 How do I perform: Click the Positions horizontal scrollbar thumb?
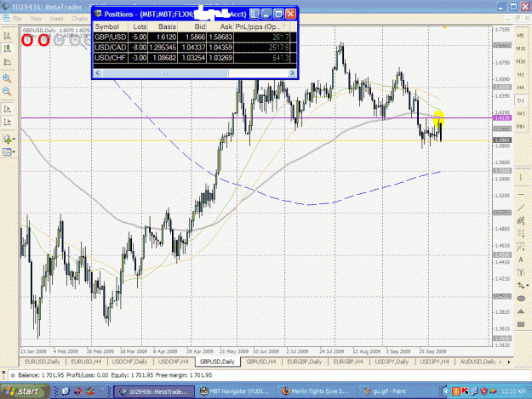pos(166,73)
